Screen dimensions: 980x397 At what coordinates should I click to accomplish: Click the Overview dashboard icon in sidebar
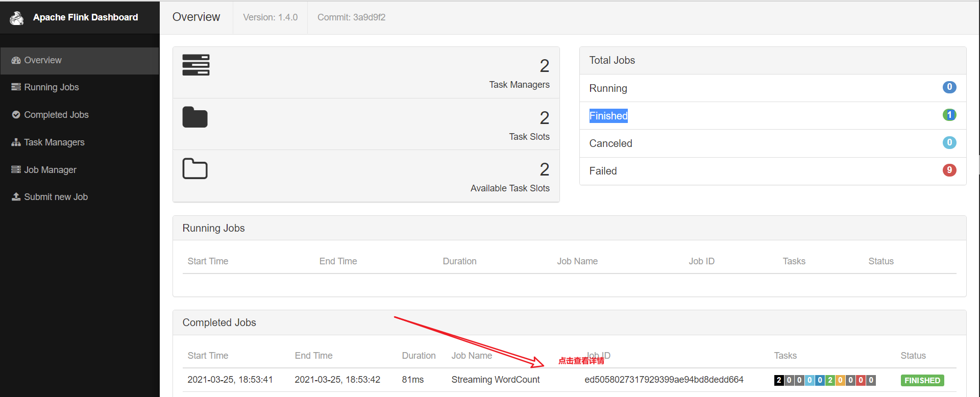(16, 60)
